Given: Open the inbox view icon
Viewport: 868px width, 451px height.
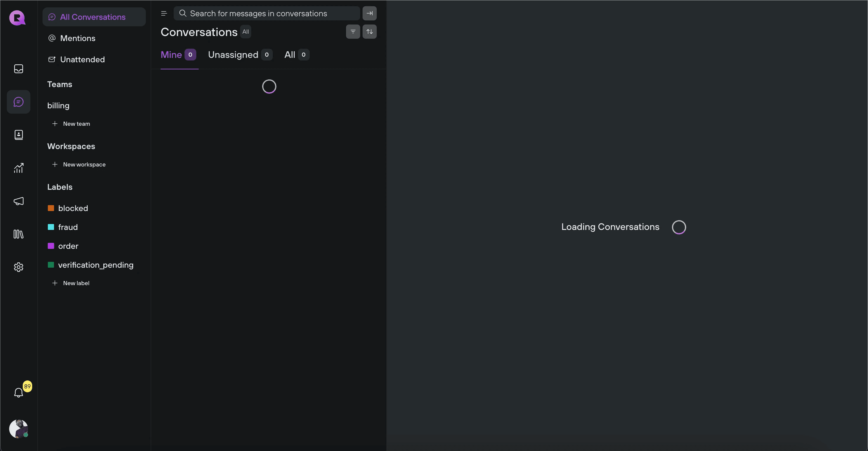Looking at the screenshot, I should point(19,69).
